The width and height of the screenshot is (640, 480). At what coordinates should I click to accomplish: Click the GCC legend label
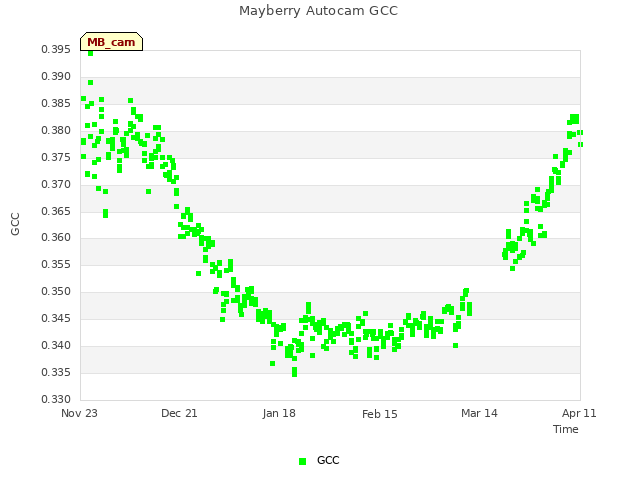click(x=328, y=460)
